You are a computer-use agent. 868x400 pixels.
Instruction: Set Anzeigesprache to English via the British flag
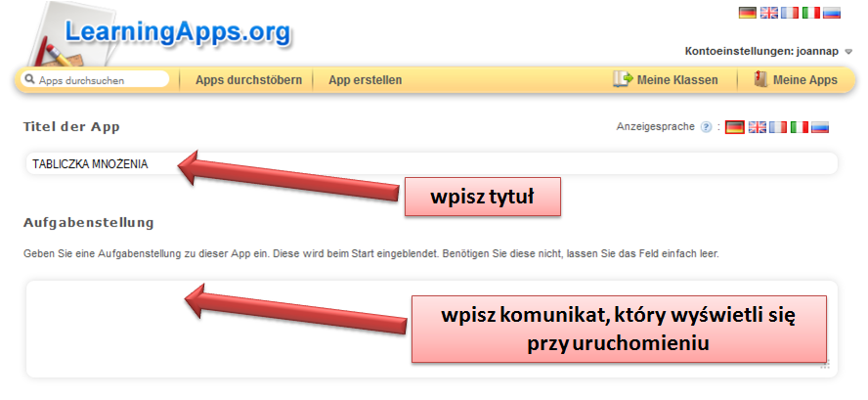[x=757, y=127]
